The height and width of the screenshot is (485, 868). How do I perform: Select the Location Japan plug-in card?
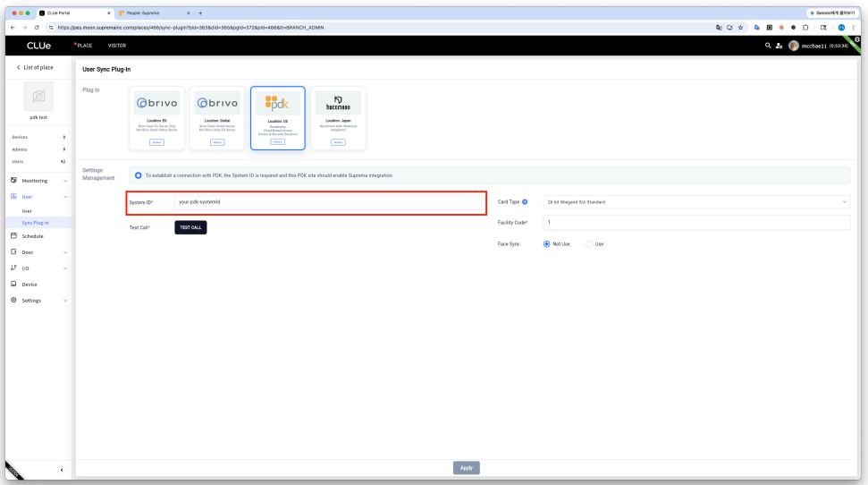pyautogui.click(x=338, y=118)
